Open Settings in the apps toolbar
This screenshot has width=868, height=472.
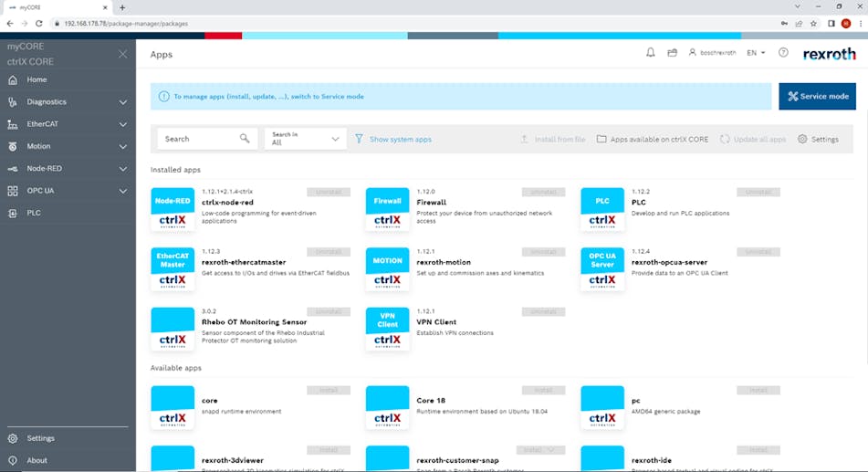[x=818, y=139]
